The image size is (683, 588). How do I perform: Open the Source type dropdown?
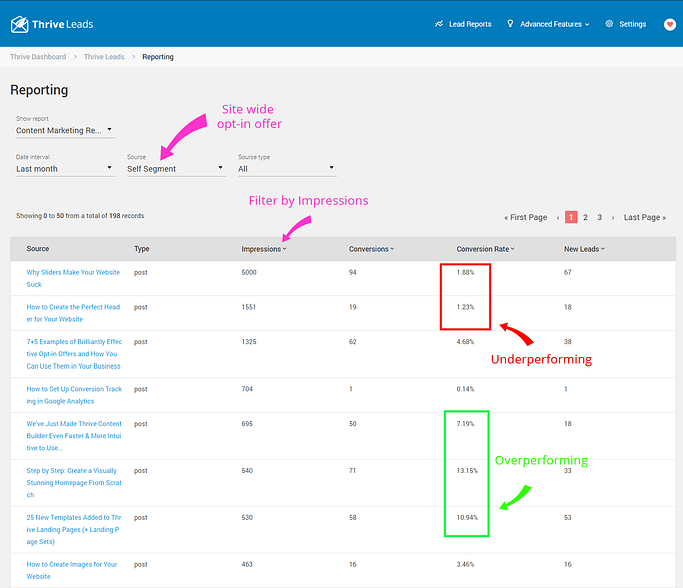point(287,169)
